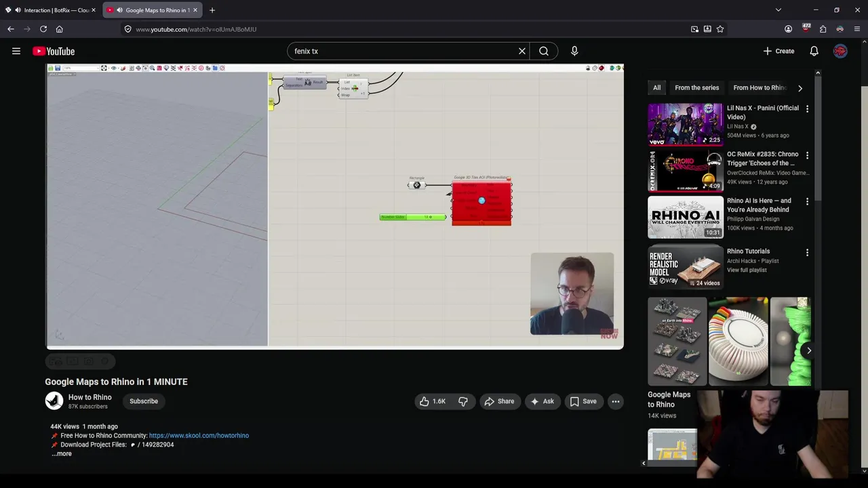Open How to Rhino channel avatar
Image resolution: width=868 pixels, height=488 pixels.
54,401
